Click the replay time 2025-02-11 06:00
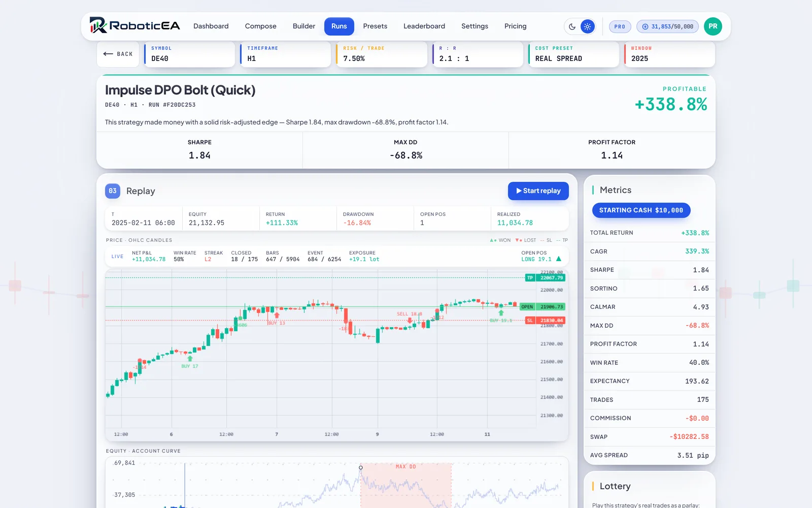 (143, 223)
